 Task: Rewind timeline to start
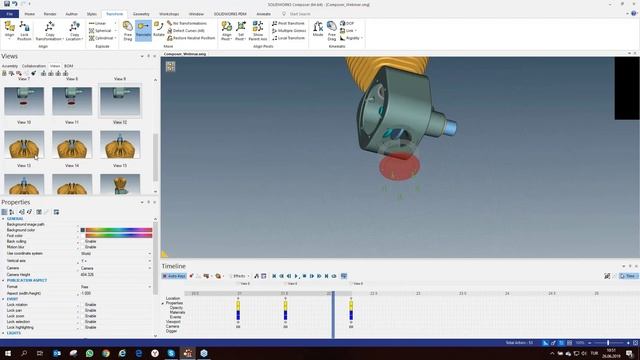tap(274, 276)
